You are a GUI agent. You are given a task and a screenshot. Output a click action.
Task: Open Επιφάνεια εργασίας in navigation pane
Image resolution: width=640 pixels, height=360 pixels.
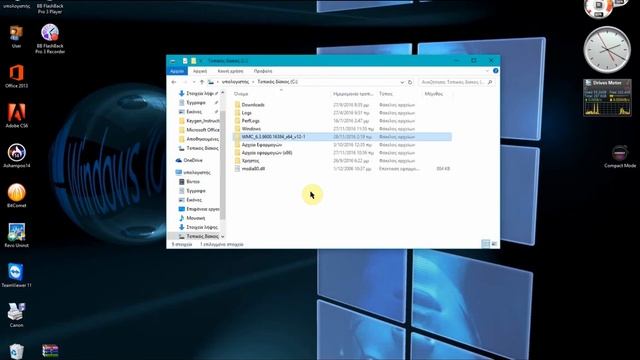pos(200,209)
